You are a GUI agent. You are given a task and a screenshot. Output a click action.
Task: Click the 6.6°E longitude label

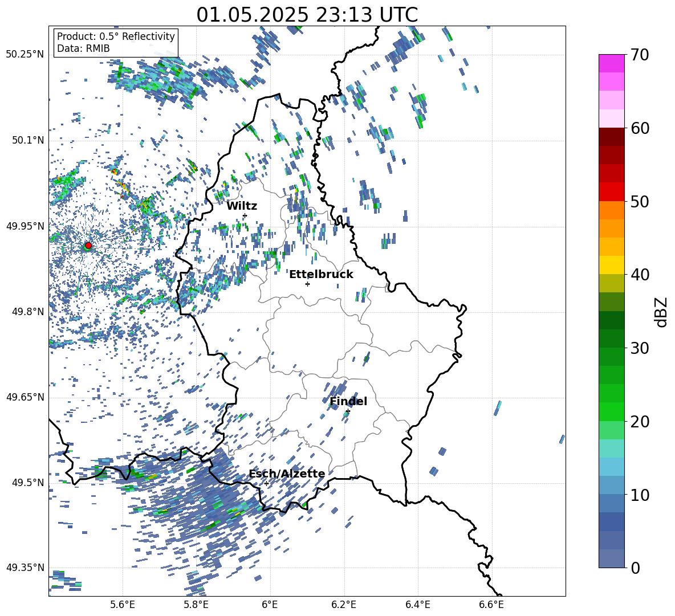[491, 605]
